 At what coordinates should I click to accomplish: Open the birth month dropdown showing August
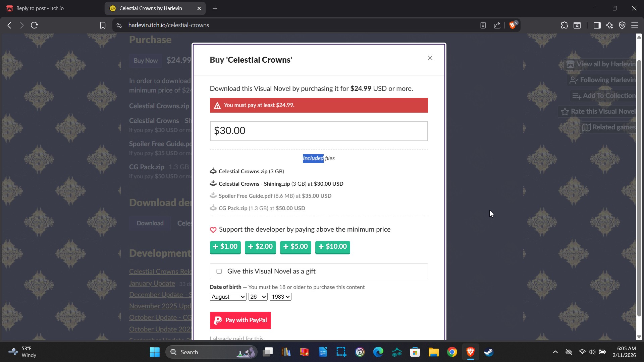point(228,297)
